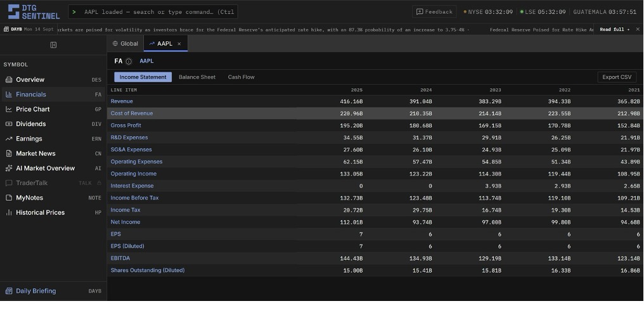
Task: Click the DTG Sentinel logo icon
Action: (13, 11)
